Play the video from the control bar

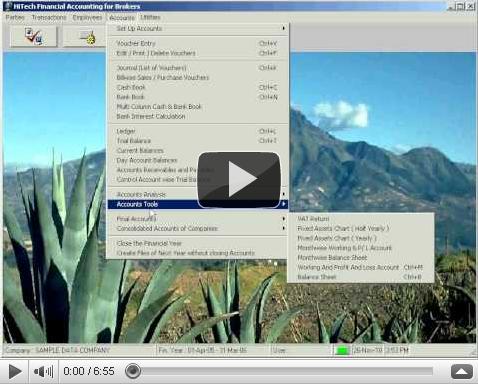(x=15, y=371)
